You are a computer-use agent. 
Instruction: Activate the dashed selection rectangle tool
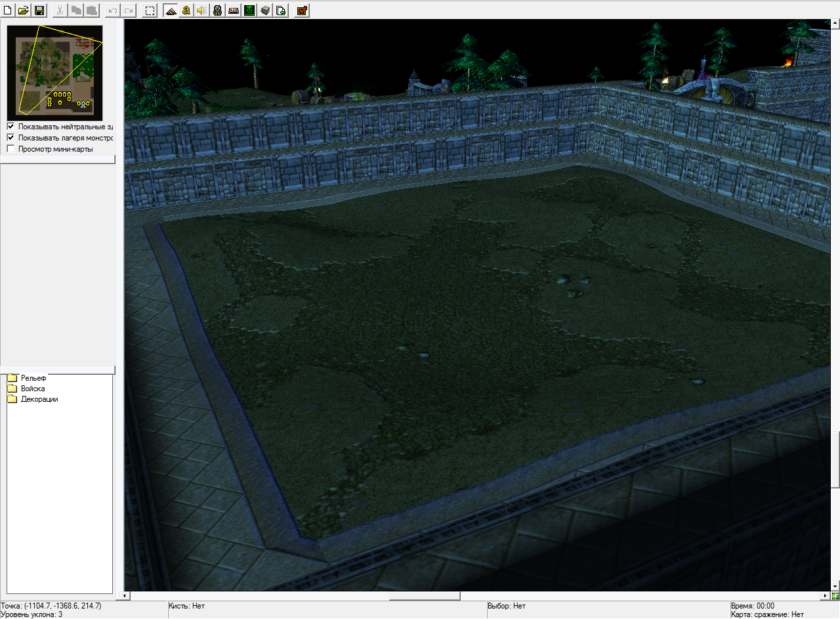point(150,11)
